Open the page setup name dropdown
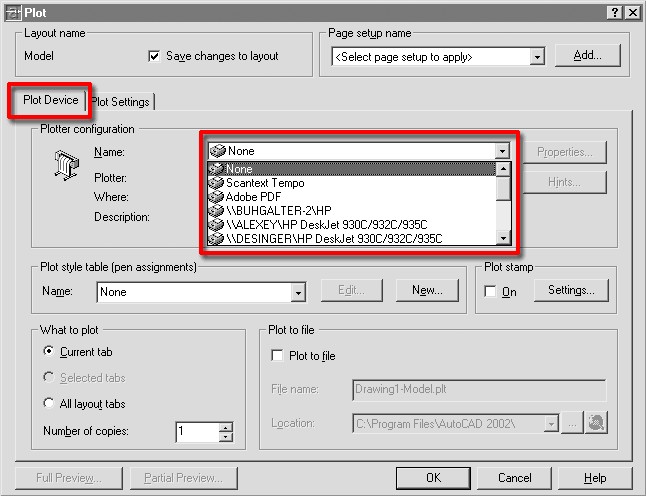This screenshot has width=646, height=496. click(x=536, y=57)
